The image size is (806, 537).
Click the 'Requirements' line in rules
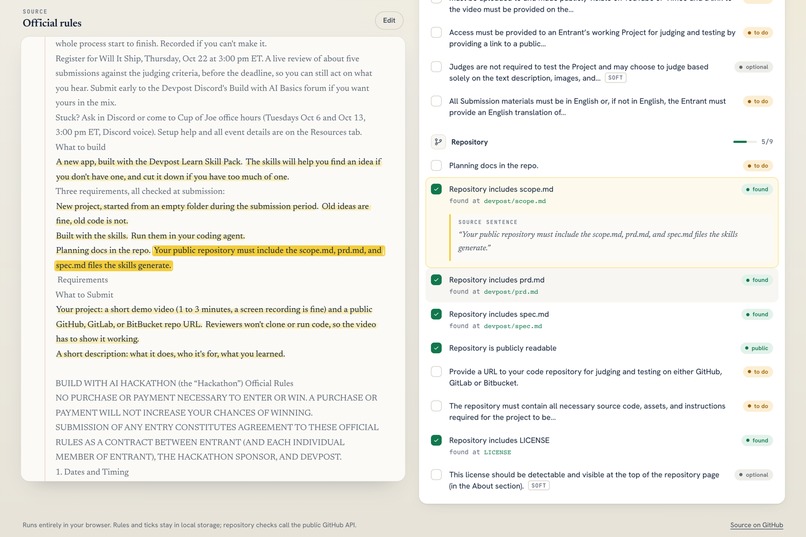tap(82, 280)
